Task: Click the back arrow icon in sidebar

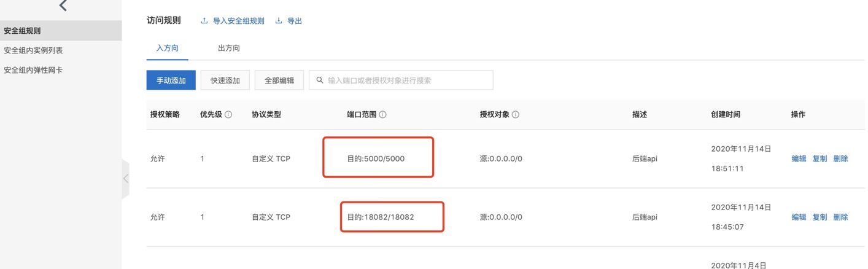Action: pyautogui.click(x=63, y=6)
